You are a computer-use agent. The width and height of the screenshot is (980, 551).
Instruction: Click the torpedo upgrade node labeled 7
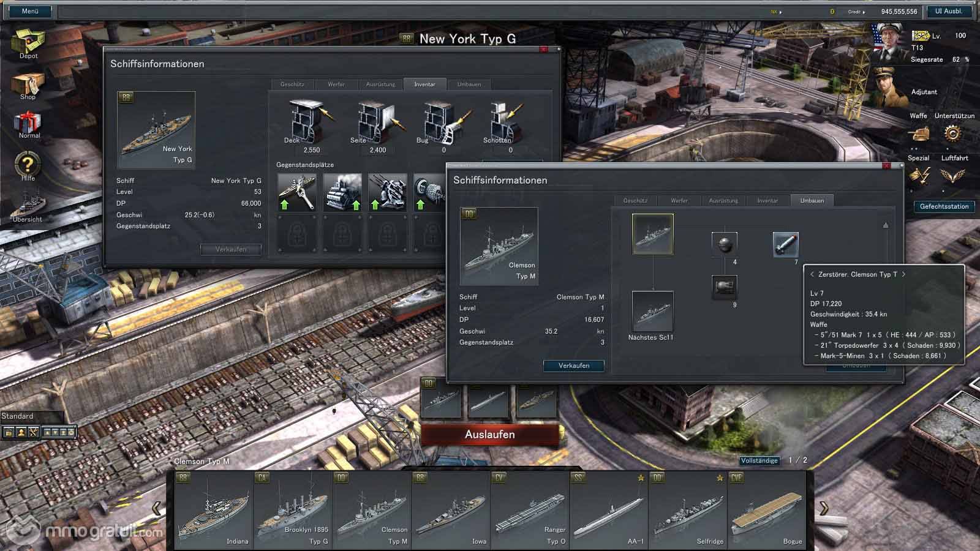(785, 244)
